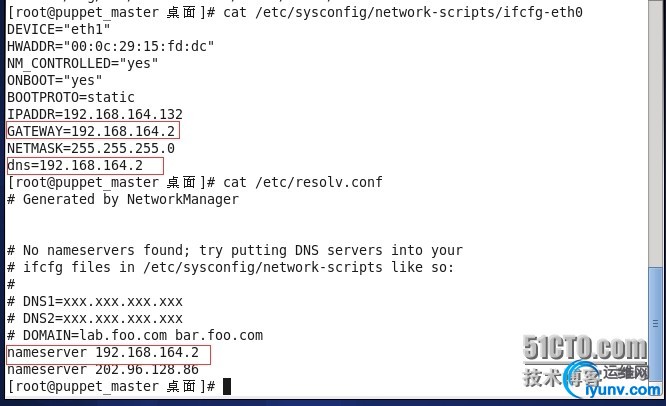The width and height of the screenshot is (666, 406).
Task: Click the empty scrollbar track above thumb
Action: (x=655, y=133)
